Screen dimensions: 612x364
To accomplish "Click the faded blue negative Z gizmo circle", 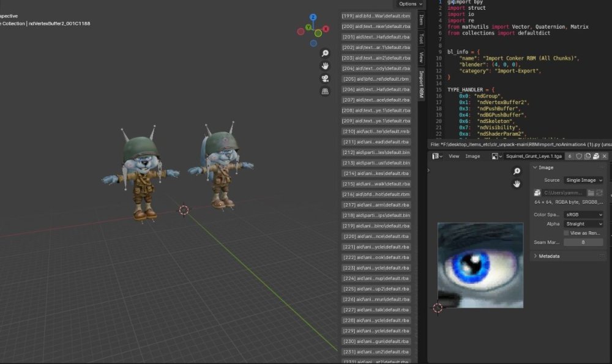I will pyautogui.click(x=313, y=43).
